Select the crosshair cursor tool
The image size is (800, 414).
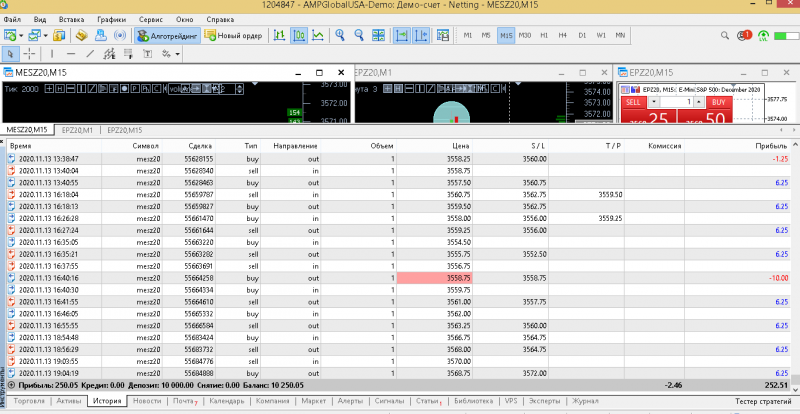(30, 53)
